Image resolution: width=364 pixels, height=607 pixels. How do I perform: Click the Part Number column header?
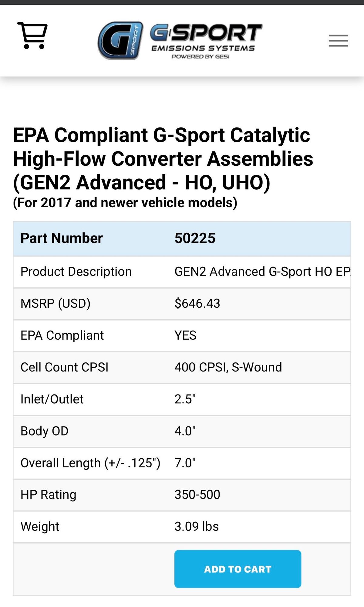click(x=62, y=238)
